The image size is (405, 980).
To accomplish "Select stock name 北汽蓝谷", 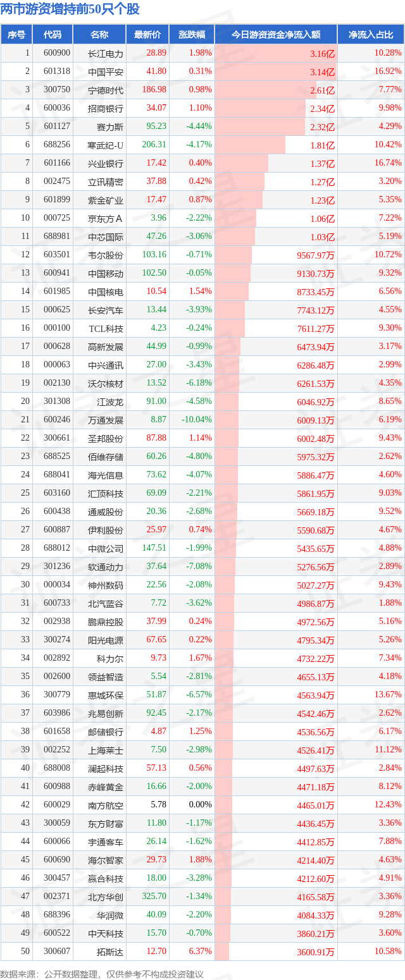I will (x=106, y=604).
